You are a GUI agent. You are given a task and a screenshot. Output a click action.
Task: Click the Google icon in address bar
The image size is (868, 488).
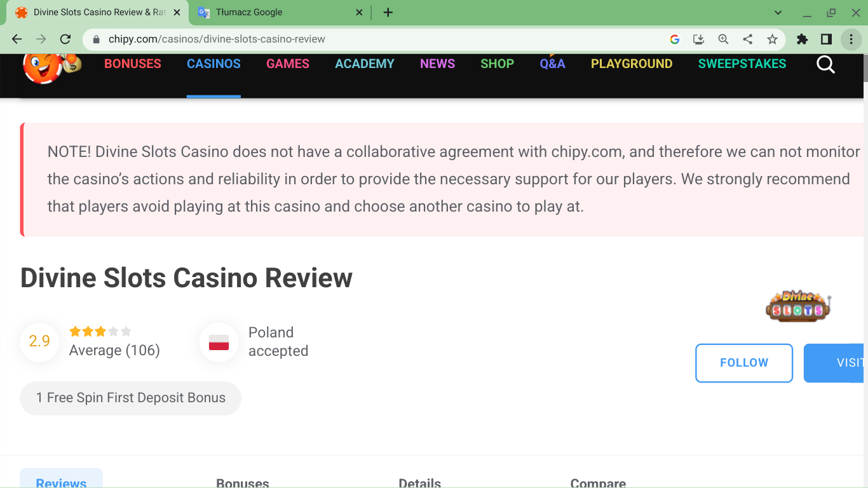pyautogui.click(x=675, y=39)
